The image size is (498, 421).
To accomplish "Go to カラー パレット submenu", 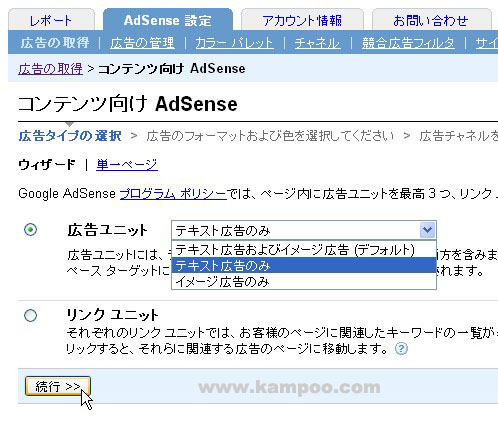I will tap(235, 43).
